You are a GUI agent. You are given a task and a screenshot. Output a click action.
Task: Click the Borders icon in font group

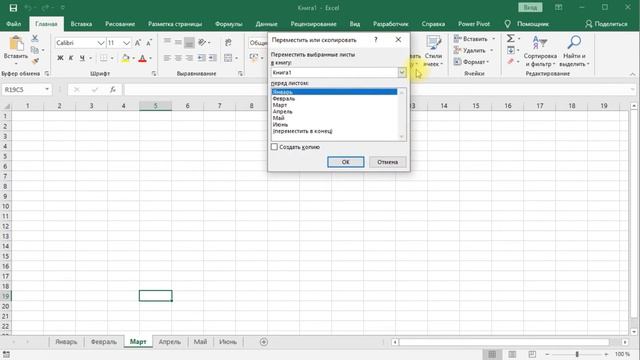104,58
